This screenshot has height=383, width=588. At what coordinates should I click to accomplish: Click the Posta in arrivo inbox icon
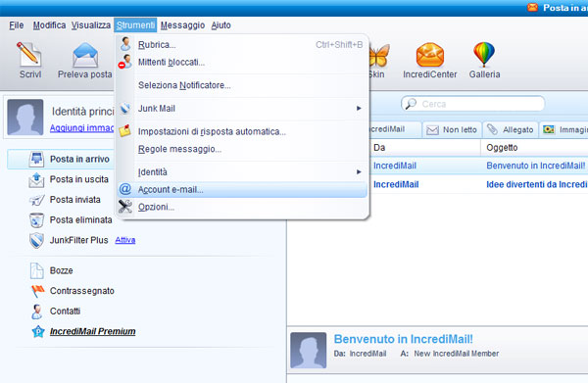[x=36, y=159]
